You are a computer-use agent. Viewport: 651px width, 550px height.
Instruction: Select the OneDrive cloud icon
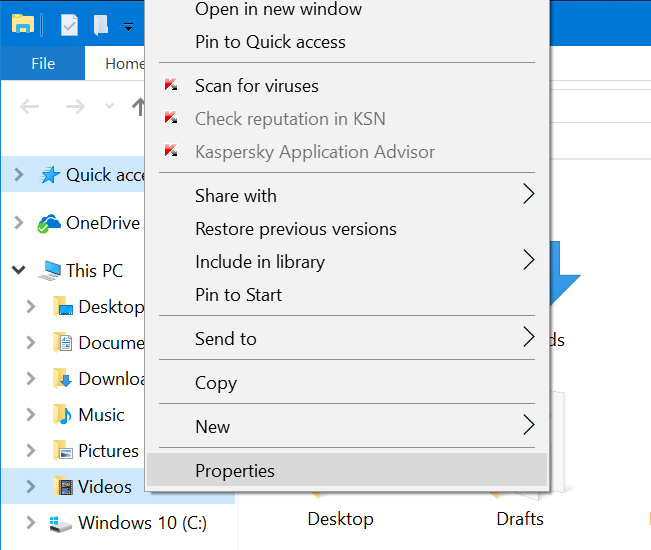[49, 223]
